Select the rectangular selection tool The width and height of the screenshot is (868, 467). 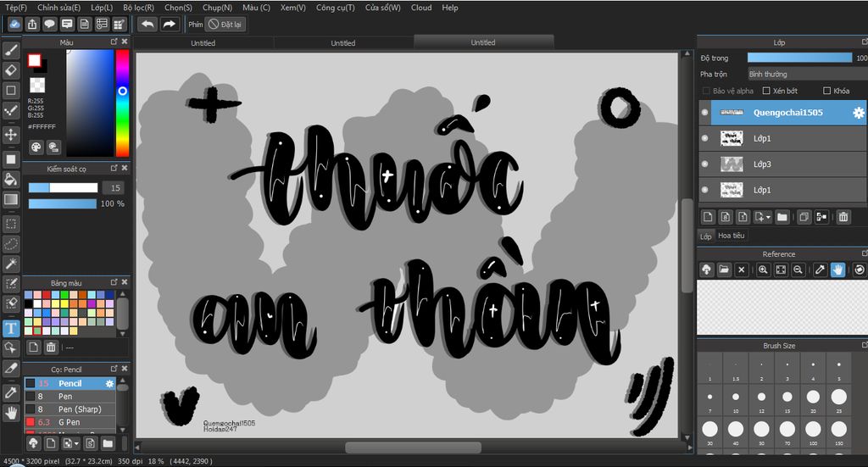(11, 224)
